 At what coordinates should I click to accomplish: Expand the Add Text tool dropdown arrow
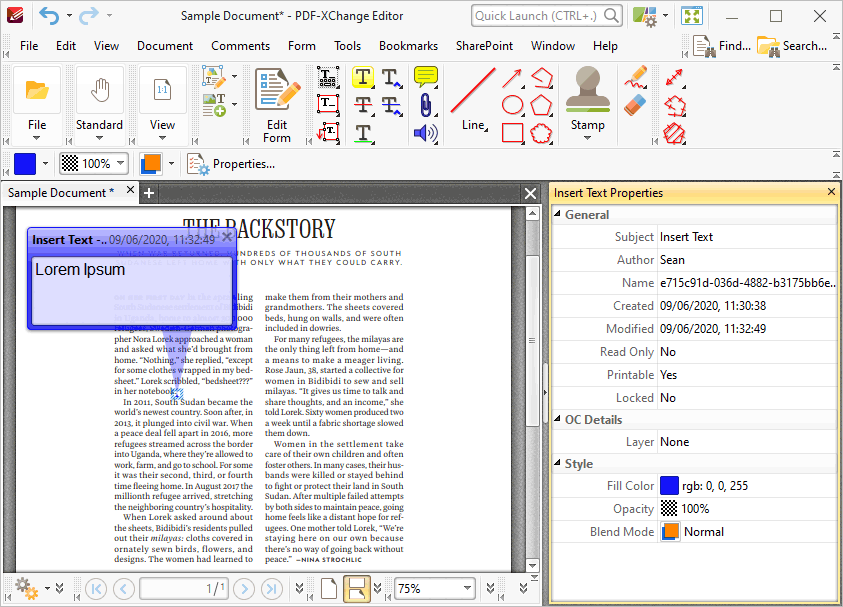[x=234, y=104]
